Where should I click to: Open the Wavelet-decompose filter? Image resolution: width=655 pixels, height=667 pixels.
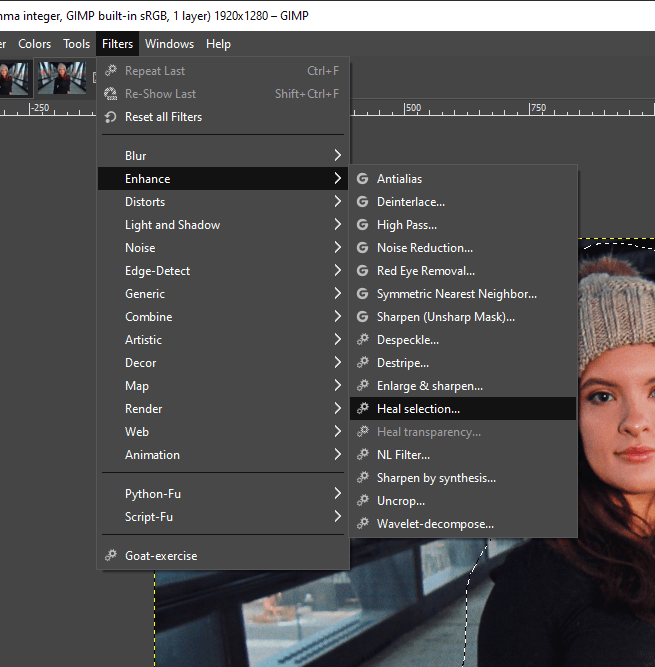[463, 523]
